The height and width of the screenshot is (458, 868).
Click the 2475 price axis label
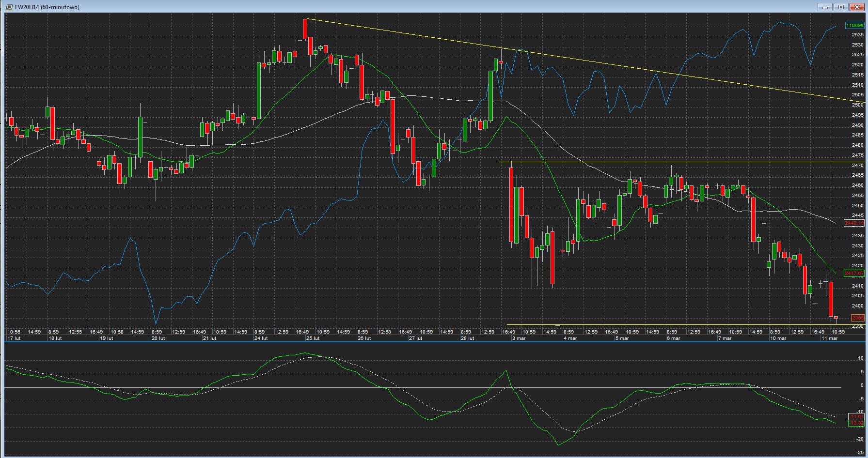[x=857, y=155]
